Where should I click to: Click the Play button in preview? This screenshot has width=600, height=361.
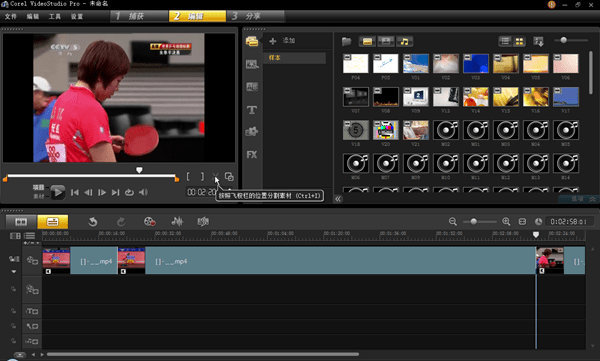click(x=57, y=192)
